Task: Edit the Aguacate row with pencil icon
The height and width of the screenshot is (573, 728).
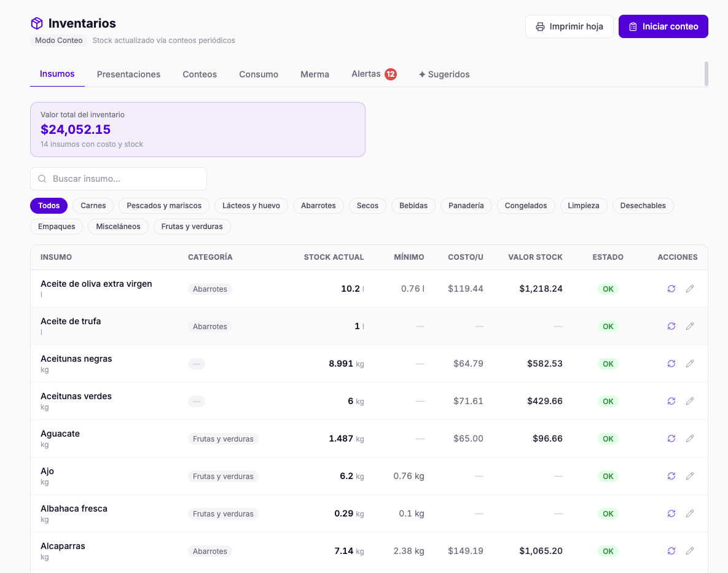Action: [x=690, y=439]
